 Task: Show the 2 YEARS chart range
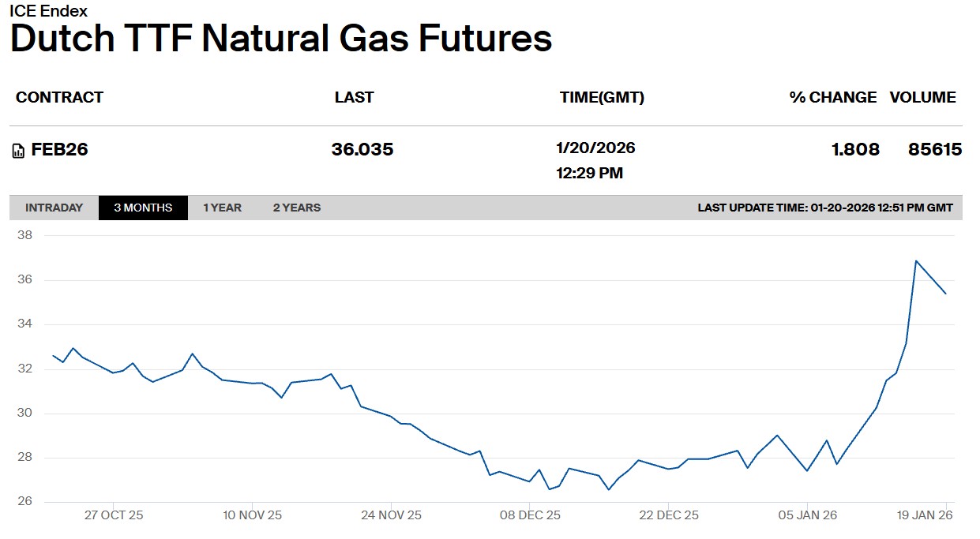pos(297,208)
